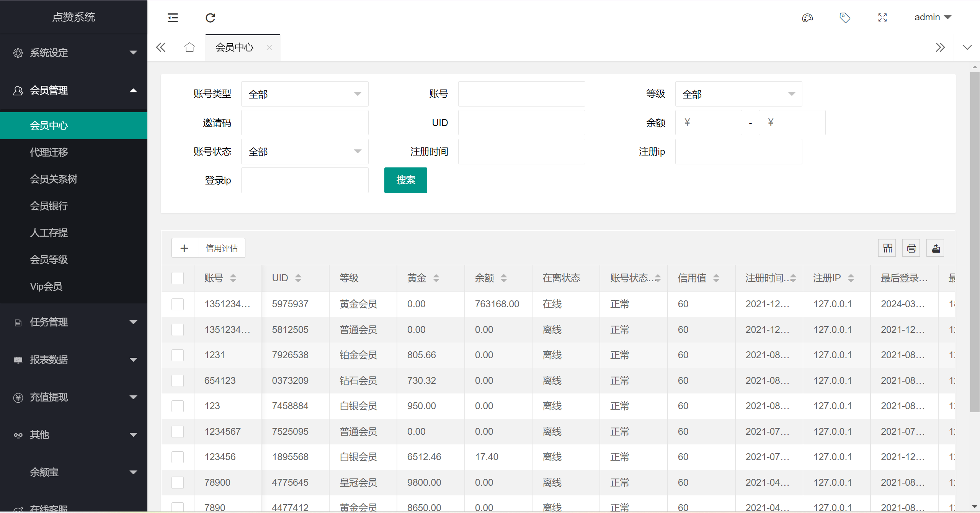The image size is (980, 513).
Task: Open 会员银行 in the sidebar
Action: (49, 206)
